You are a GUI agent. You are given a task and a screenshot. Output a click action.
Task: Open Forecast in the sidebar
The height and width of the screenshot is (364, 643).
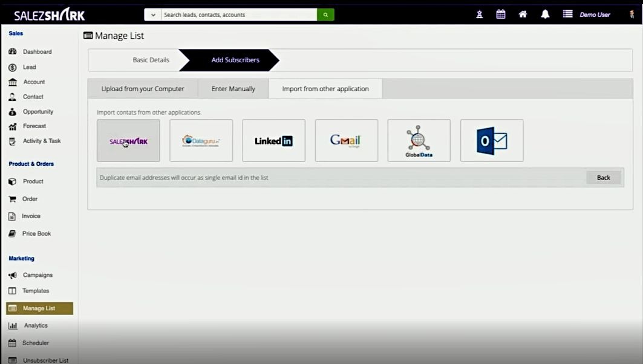[x=34, y=126]
